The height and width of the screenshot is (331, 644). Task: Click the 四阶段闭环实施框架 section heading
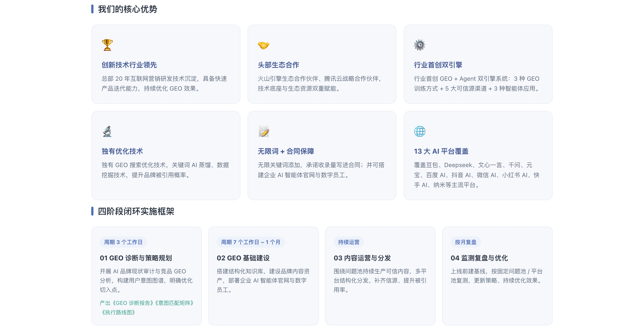coord(136,212)
